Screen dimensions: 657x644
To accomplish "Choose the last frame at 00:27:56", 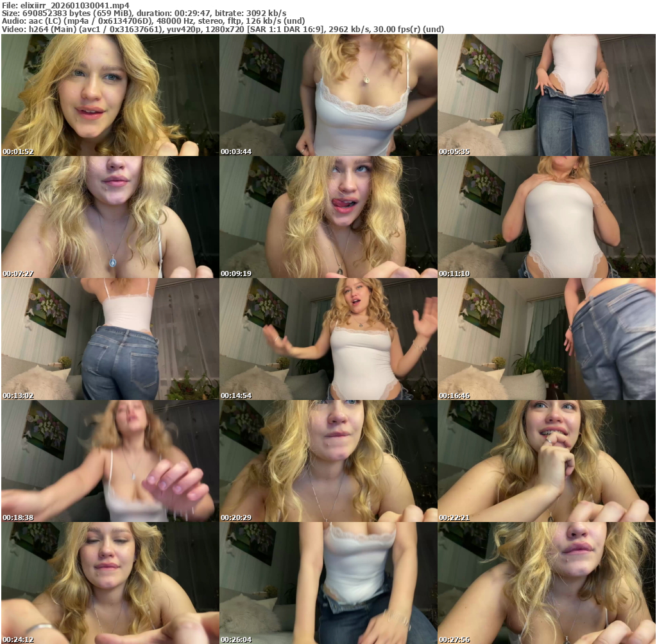I will tap(547, 582).
